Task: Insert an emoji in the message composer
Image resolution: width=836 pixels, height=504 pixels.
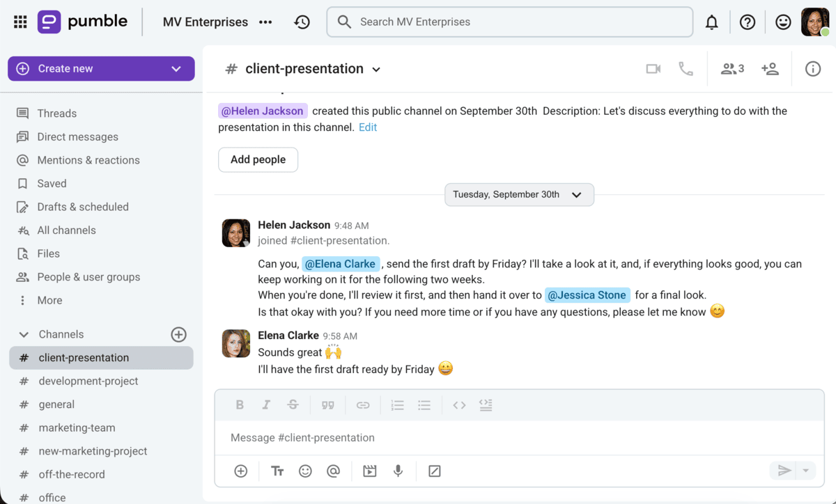Action: click(x=305, y=471)
